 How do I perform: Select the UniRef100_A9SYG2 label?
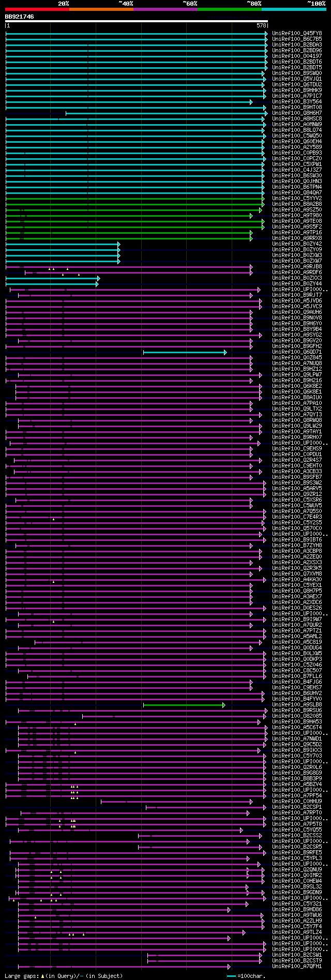297,335
